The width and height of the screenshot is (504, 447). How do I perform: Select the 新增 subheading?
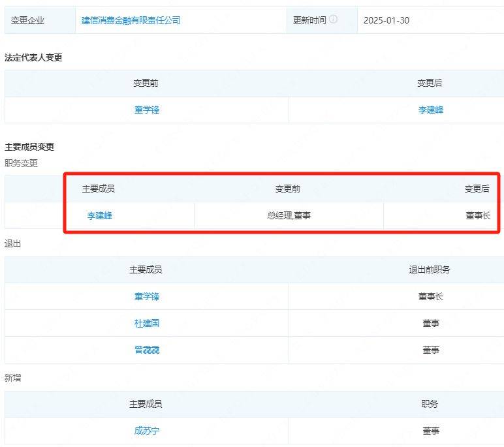coord(13,378)
